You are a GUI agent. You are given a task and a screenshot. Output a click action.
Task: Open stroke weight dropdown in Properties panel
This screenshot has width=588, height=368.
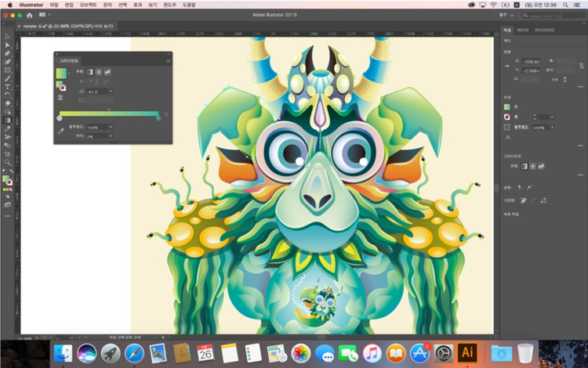pyautogui.click(x=552, y=117)
